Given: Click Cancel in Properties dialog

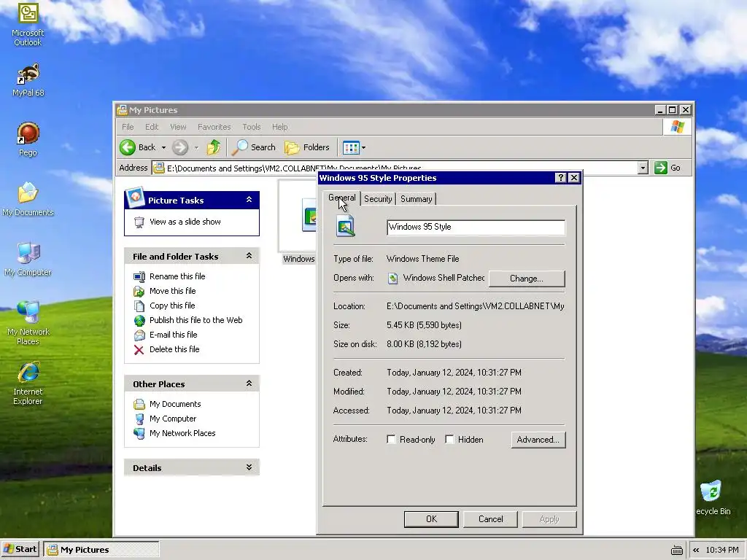Looking at the screenshot, I should [490, 519].
